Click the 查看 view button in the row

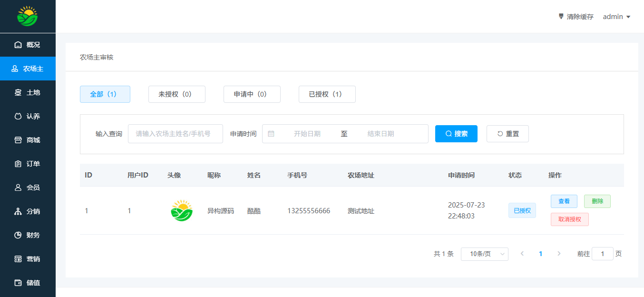(x=564, y=201)
